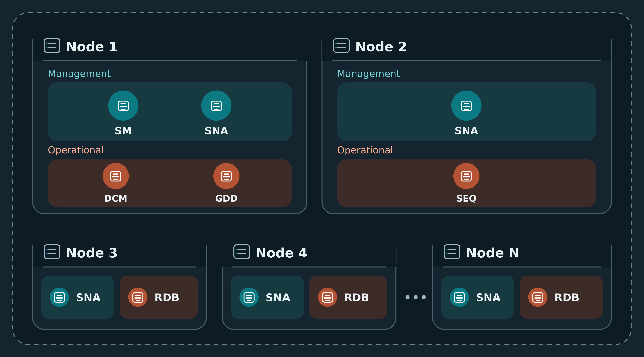Select Node 2 SNA teal circle icon
The height and width of the screenshot is (357, 644).
point(466,106)
